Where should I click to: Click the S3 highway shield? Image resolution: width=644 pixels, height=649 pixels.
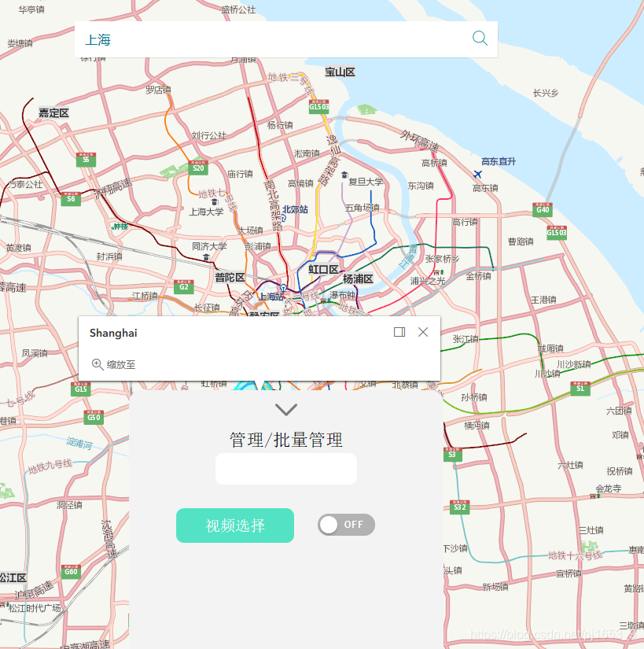click(452, 455)
